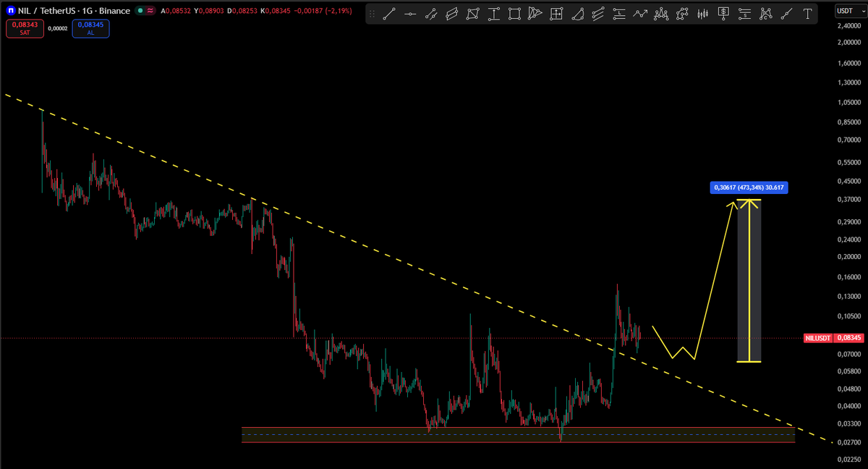Click the NIL symbol logo icon
Image resolution: width=868 pixels, height=469 pixels.
10,11
